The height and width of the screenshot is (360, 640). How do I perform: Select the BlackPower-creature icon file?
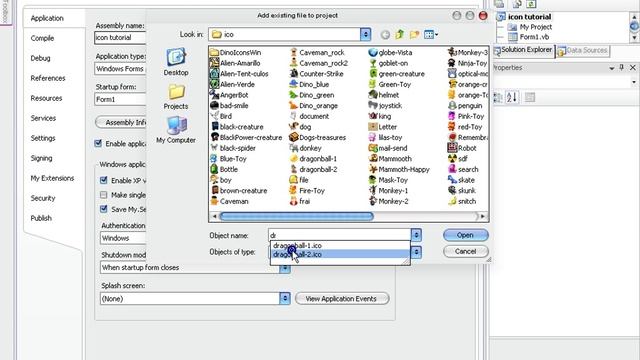pos(246,138)
